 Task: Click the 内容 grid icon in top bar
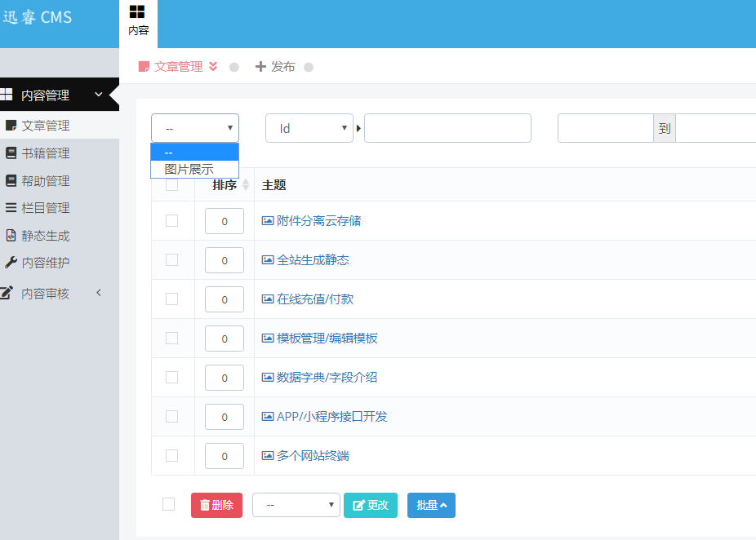pyautogui.click(x=137, y=11)
